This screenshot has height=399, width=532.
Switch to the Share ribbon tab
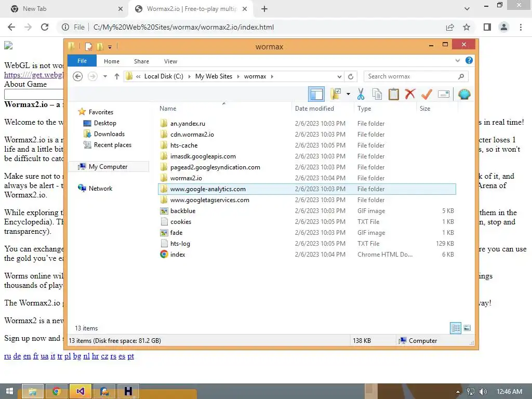coord(141,61)
